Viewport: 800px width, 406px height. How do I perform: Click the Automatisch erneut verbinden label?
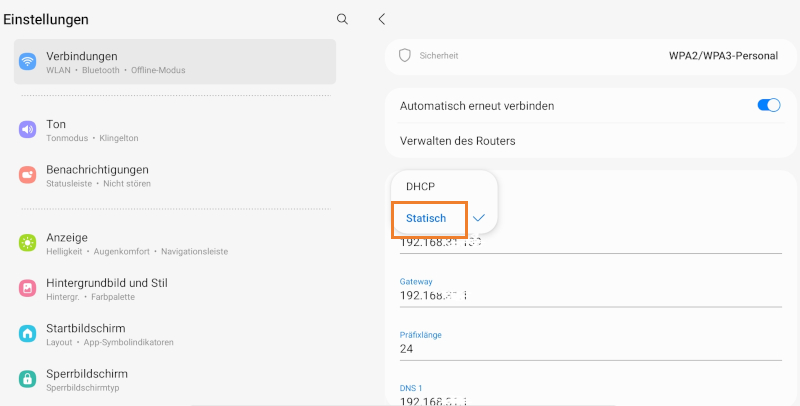coord(477,106)
